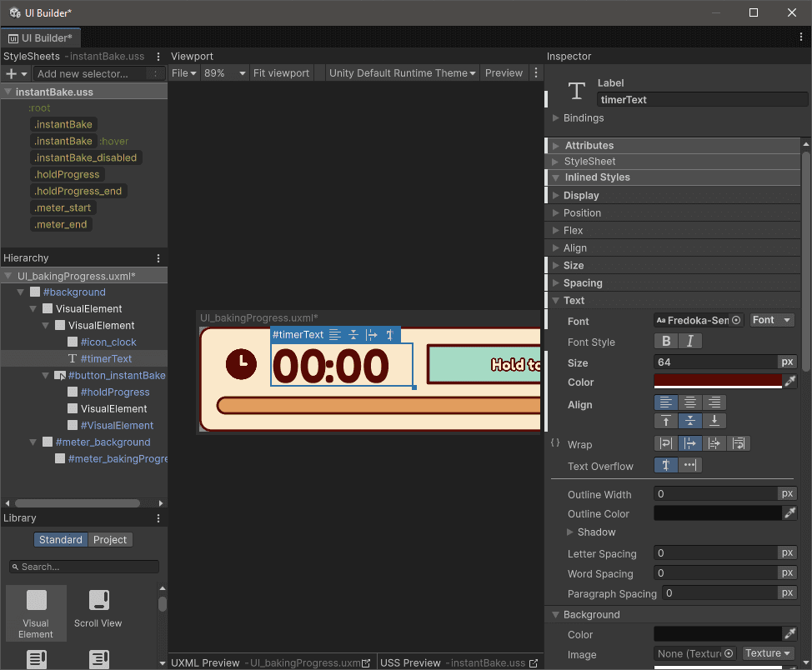Switch Library to Project view
This screenshot has width=812, height=670.
pos(110,540)
